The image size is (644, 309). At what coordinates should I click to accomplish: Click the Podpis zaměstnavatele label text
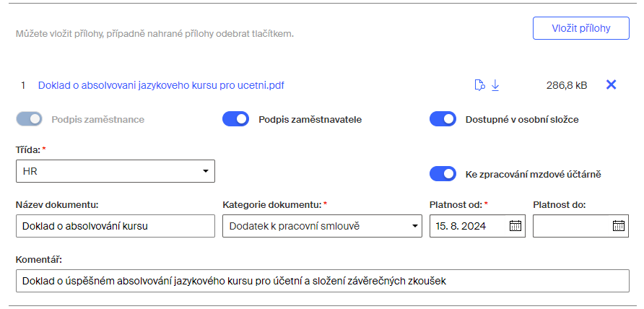[310, 120]
